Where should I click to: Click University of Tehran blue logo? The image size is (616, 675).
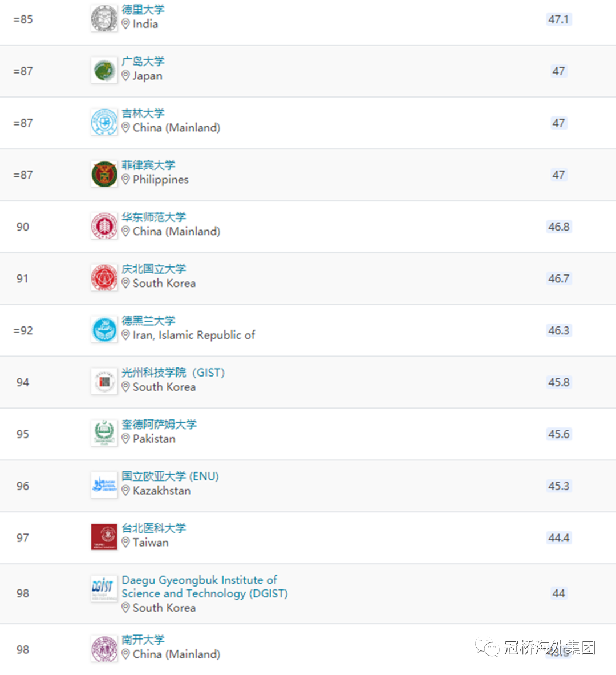(x=104, y=329)
